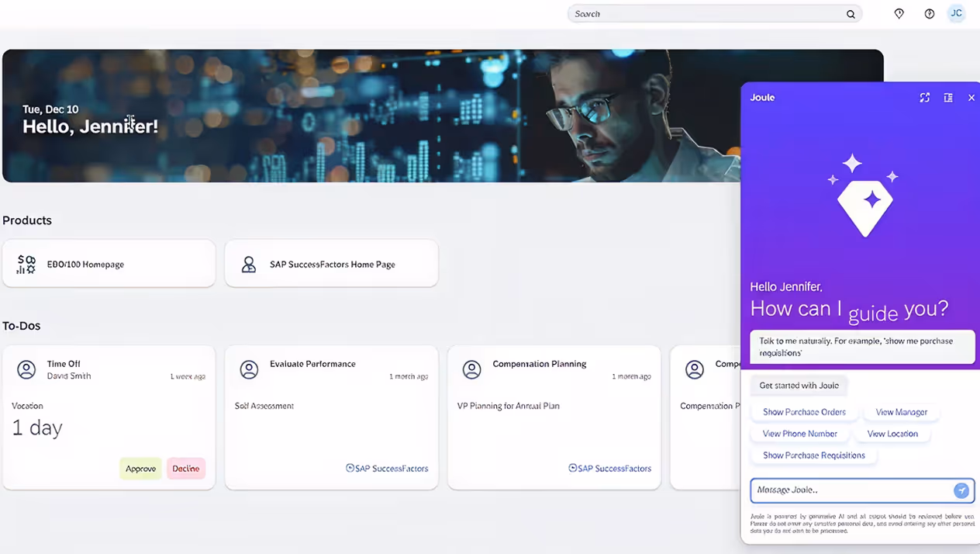The height and width of the screenshot is (554, 980).
Task: Open the Compensation Planning card title
Action: coord(540,364)
